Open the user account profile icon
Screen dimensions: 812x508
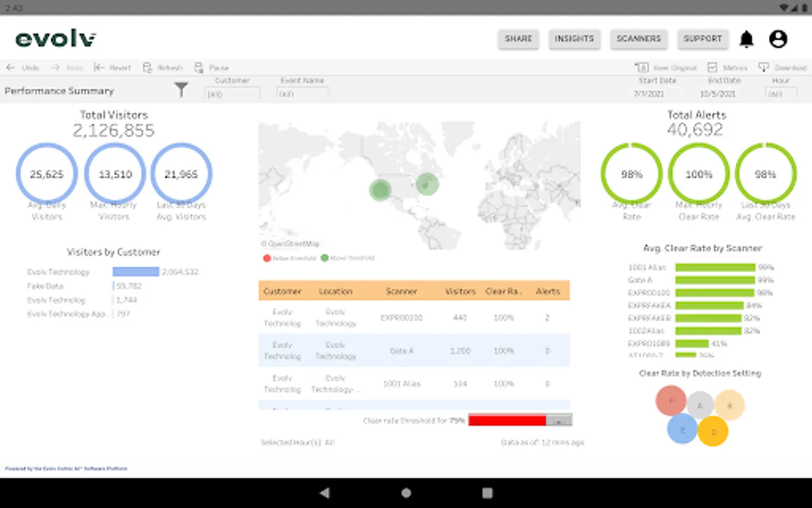[x=778, y=39]
